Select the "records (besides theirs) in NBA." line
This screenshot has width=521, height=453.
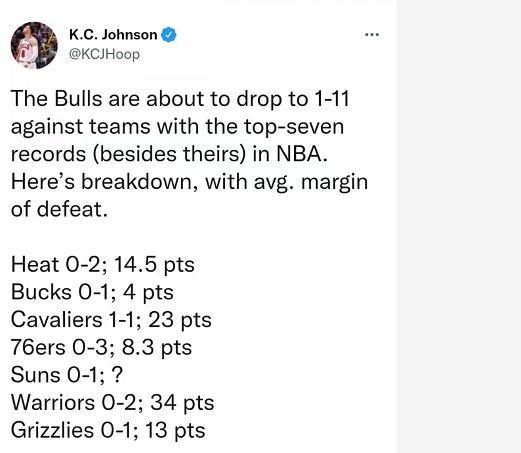(x=169, y=154)
